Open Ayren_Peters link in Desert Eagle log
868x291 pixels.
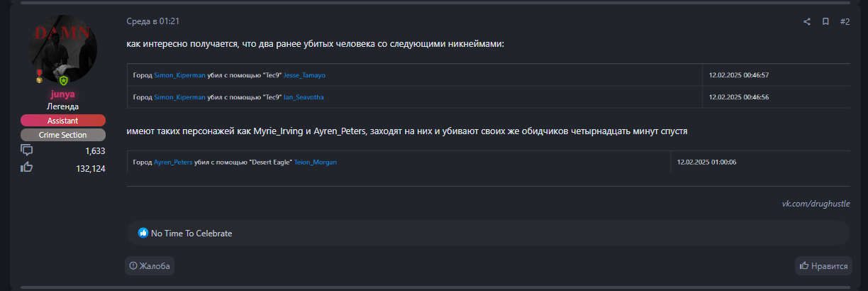(173, 163)
